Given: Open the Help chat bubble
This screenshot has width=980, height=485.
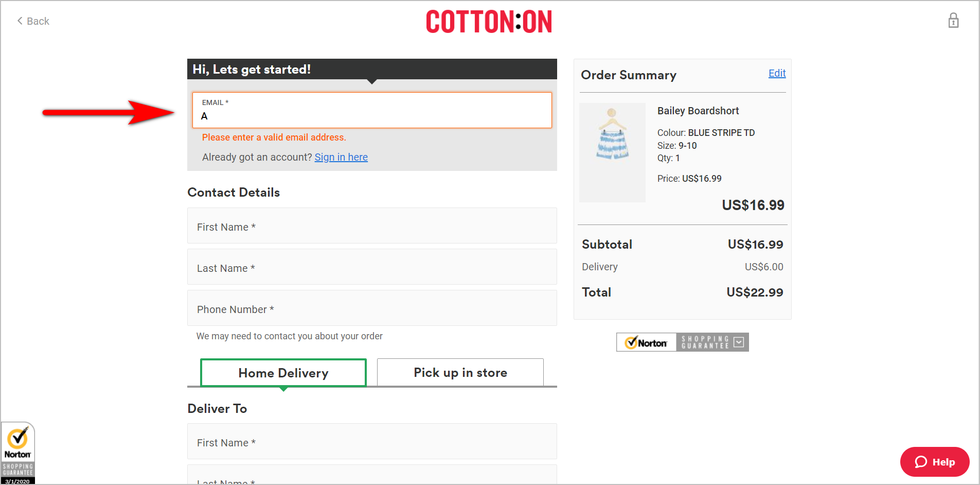Looking at the screenshot, I should [x=934, y=462].
